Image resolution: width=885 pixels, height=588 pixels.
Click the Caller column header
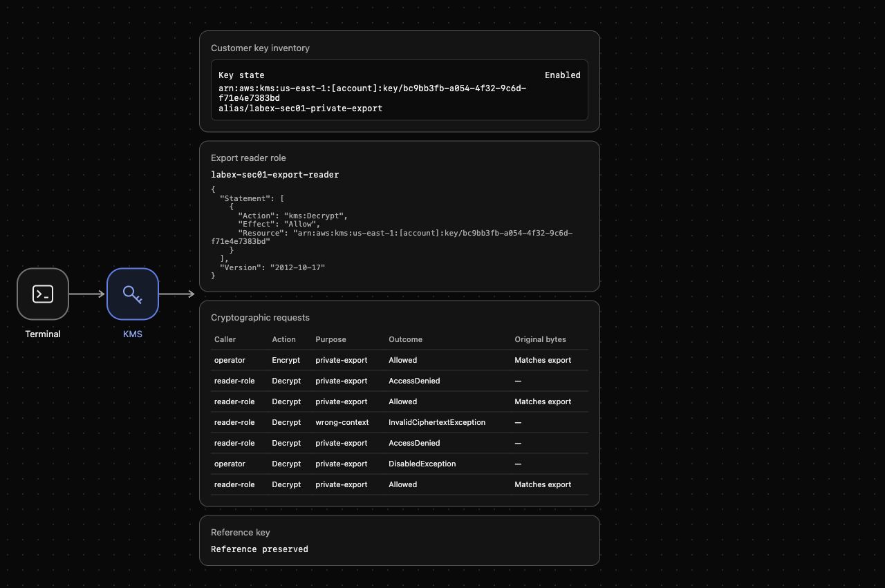(225, 339)
